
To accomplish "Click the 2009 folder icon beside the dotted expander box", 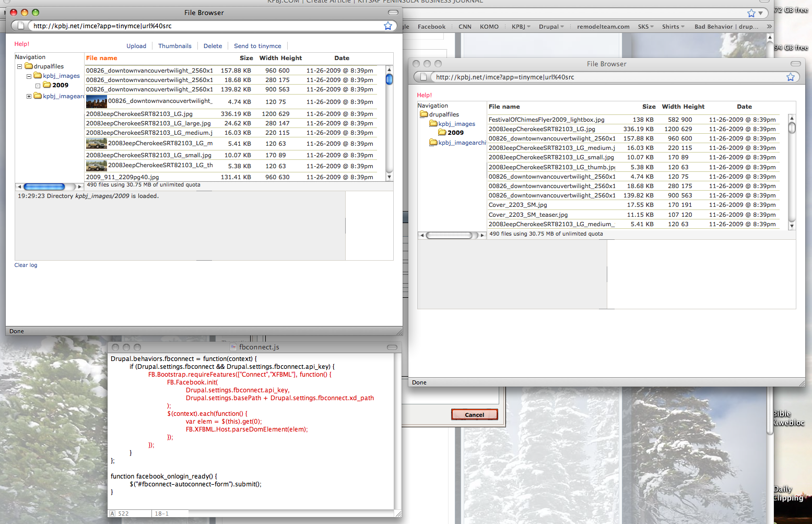I will (x=47, y=85).
